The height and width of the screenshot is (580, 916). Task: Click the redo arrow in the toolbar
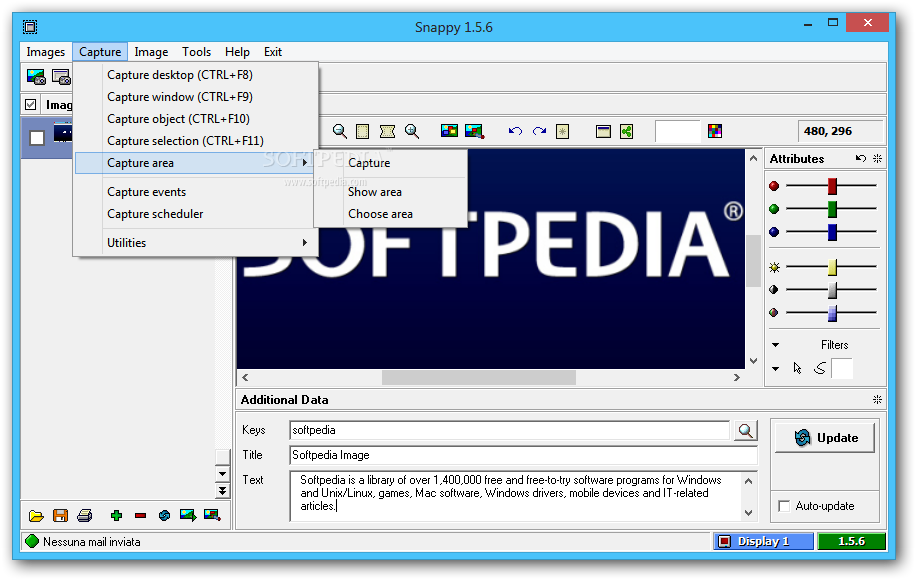tap(539, 131)
